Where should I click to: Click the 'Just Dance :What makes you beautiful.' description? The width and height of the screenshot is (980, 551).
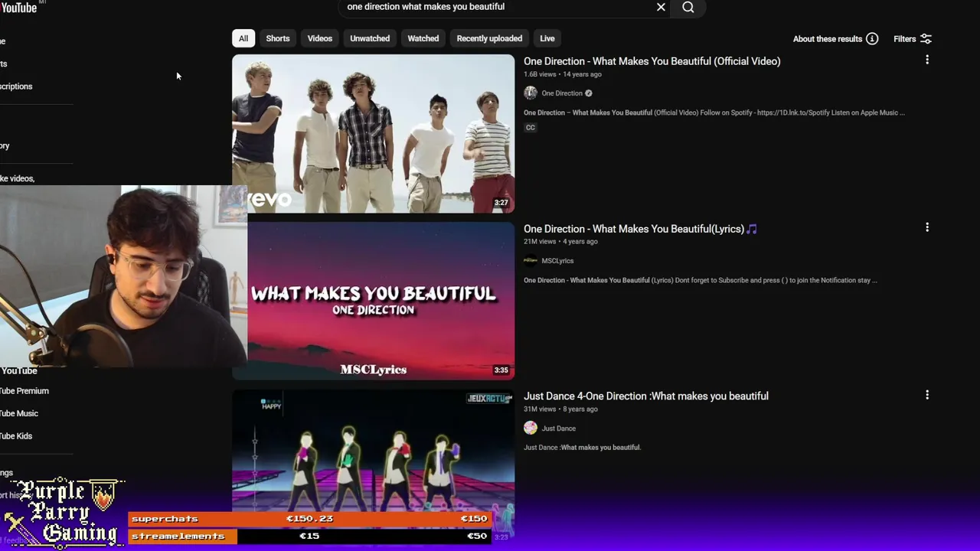click(x=582, y=448)
